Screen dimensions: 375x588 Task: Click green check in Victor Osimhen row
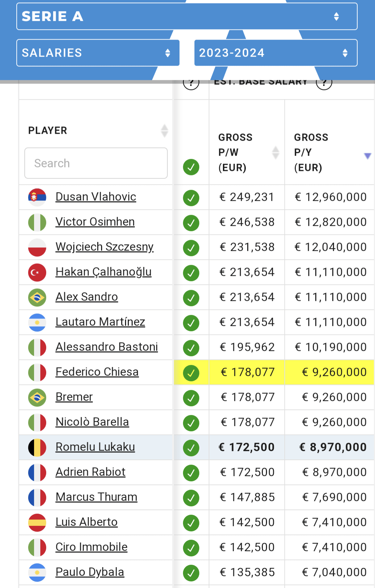pyautogui.click(x=191, y=223)
